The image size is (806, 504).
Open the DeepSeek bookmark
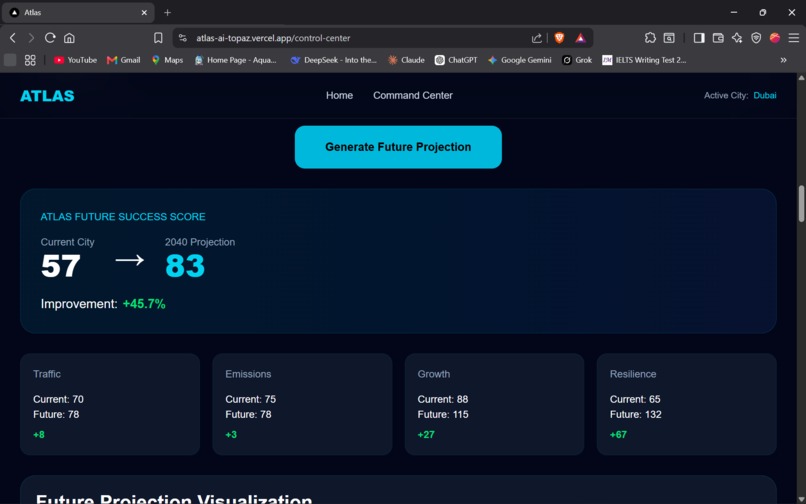(333, 60)
